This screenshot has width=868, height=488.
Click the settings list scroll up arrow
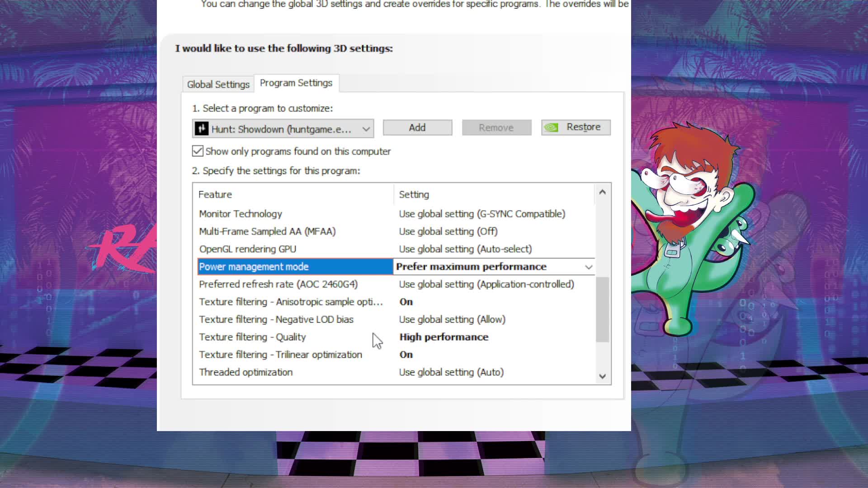[602, 192]
